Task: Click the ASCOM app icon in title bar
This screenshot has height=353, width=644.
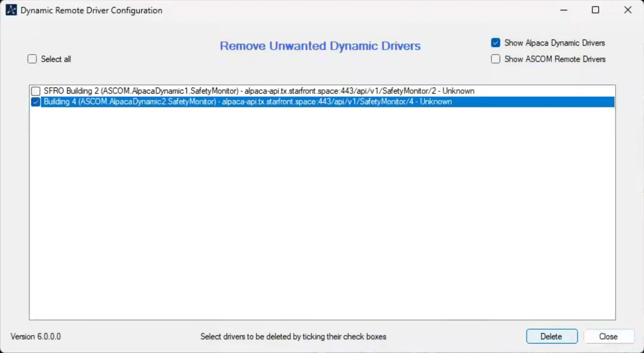Action: tap(11, 10)
